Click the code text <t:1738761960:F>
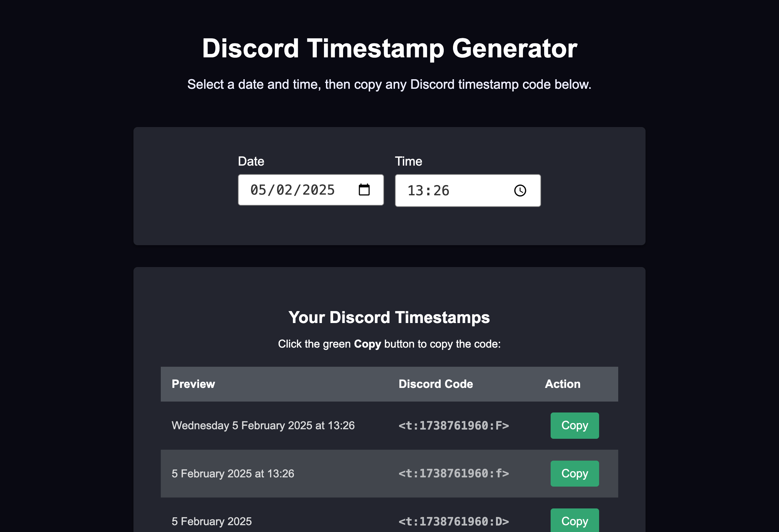 tap(454, 425)
